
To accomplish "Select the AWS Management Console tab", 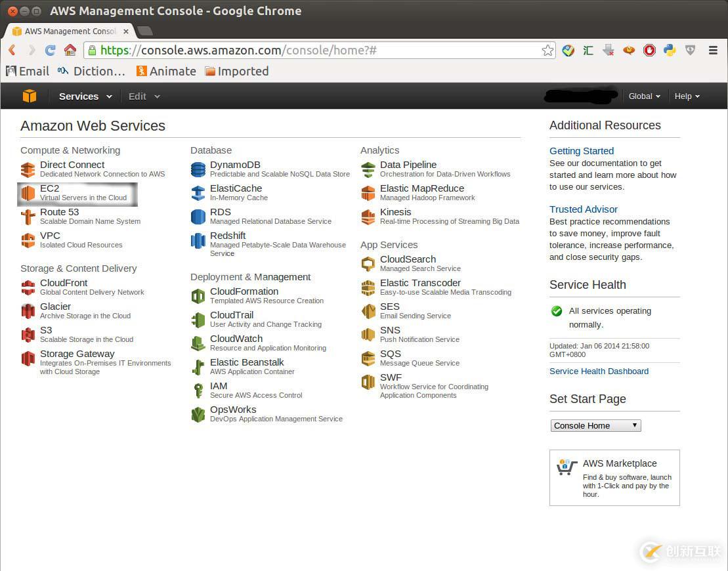I will coord(70,31).
